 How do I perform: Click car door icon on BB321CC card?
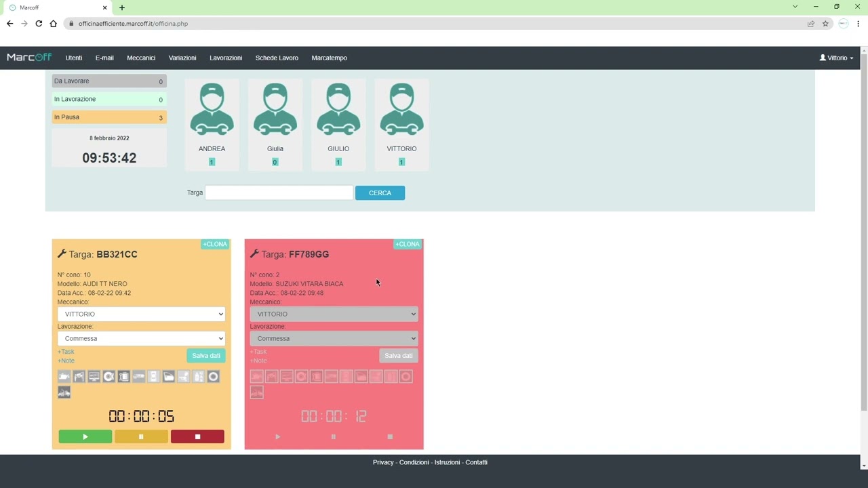click(169, 376)
